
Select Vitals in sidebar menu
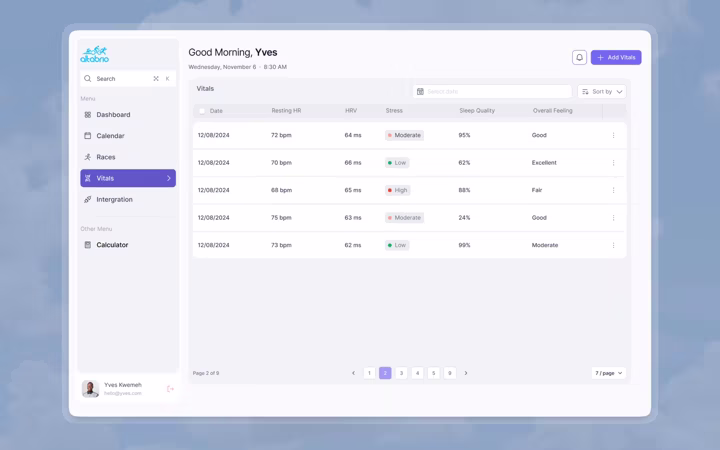pos(128,178)
